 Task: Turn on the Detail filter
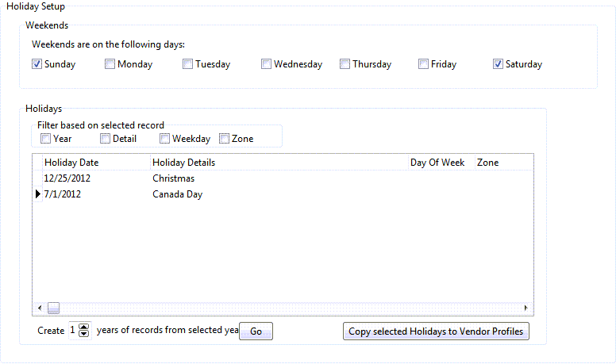[x=105, y=139]
